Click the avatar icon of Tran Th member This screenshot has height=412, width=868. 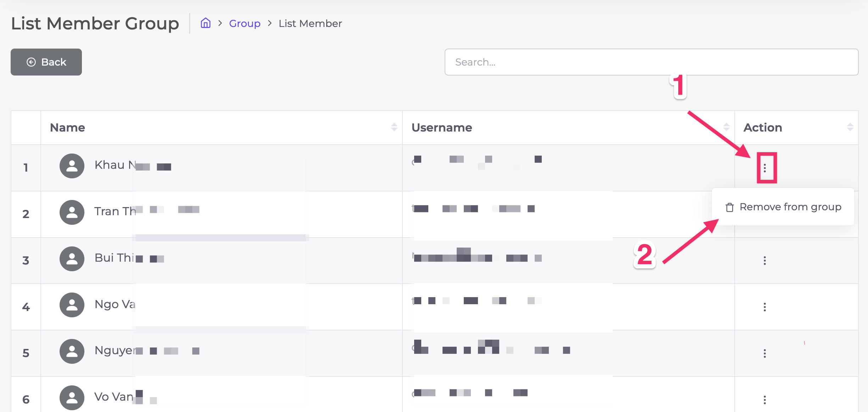72,212
